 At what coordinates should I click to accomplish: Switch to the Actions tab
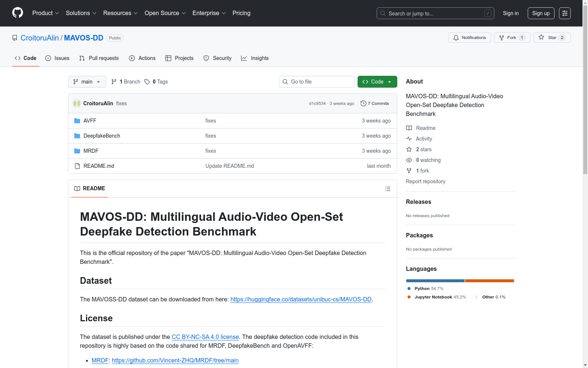(142, 58)
